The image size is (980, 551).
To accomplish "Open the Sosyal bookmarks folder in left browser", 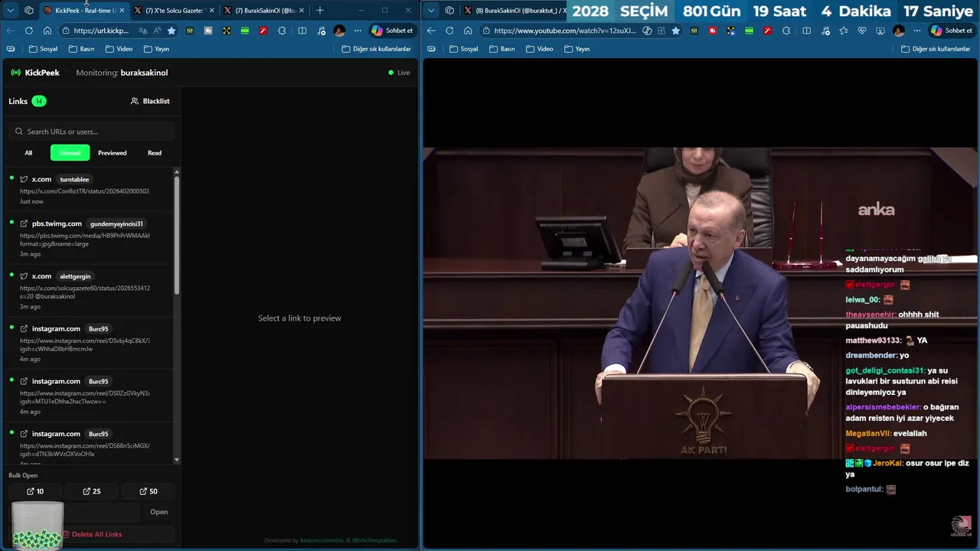I will click(43, 49).
